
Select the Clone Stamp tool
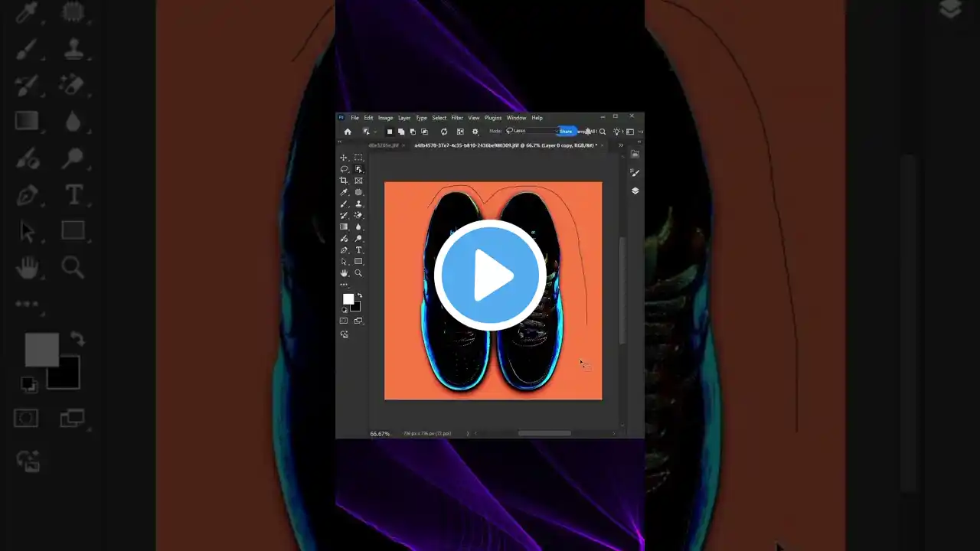[x=358, y=204]
